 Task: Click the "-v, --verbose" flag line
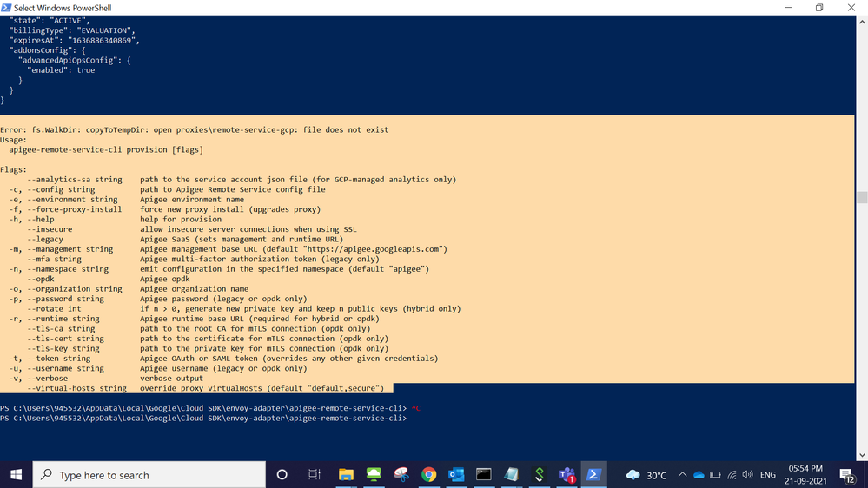click(106, 379)
